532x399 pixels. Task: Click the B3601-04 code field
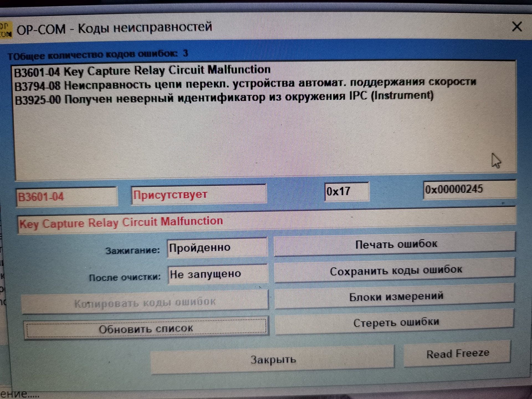coord(67,196)
